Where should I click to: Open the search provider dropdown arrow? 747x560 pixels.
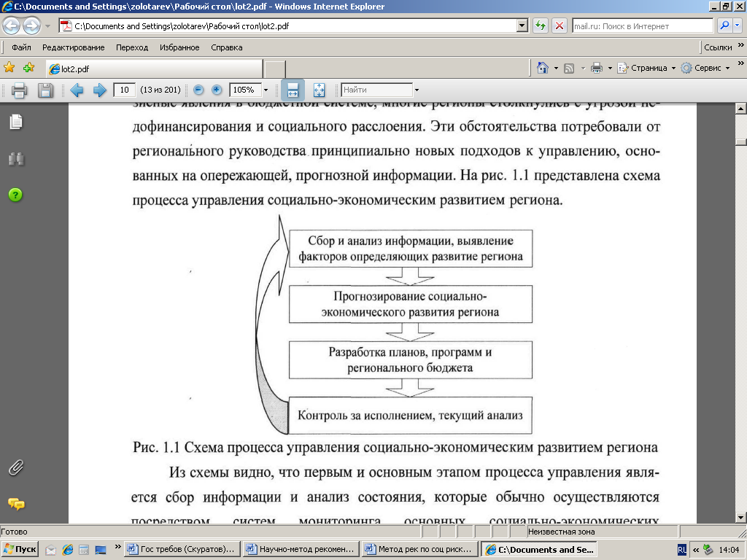[x=738, y=26]
